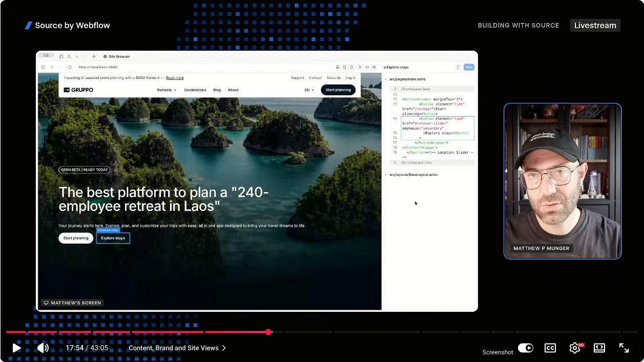
Task: Open the video quality settings gear
Action: 575,348
